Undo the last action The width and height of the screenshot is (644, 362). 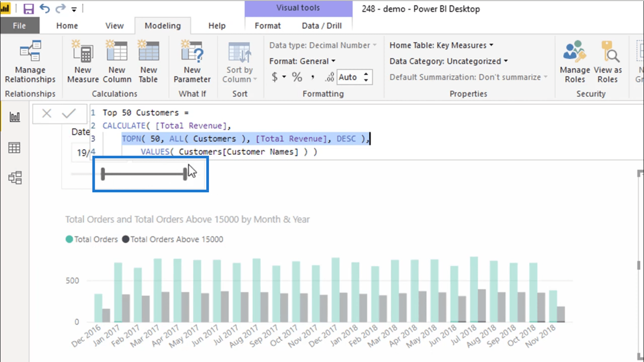pos(45,8)
